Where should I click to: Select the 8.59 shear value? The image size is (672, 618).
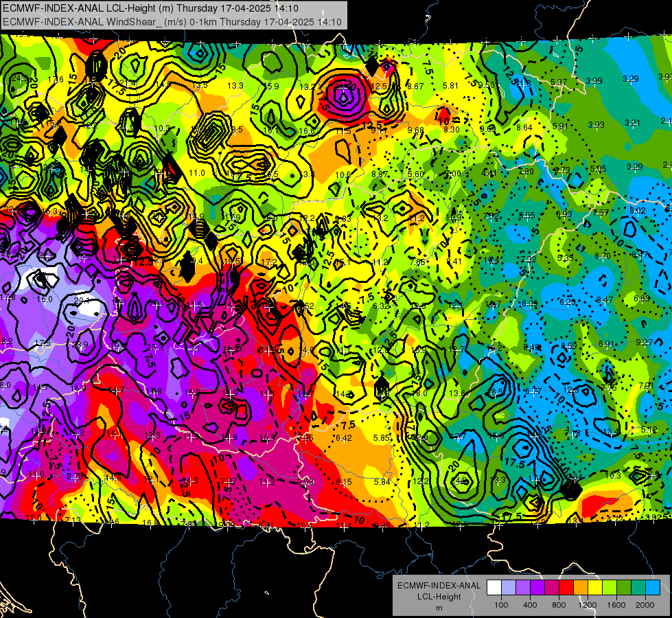pyautogui.click(x=569, y=345)
